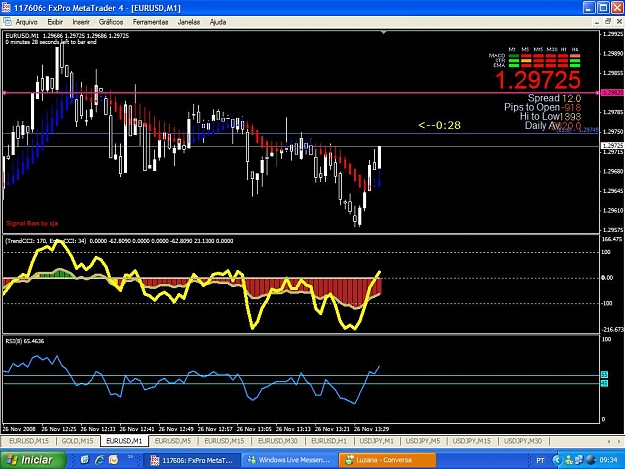Screen dimensions: 625x469
Task: Open the Ferramentas menu
Action: [150, 22]
